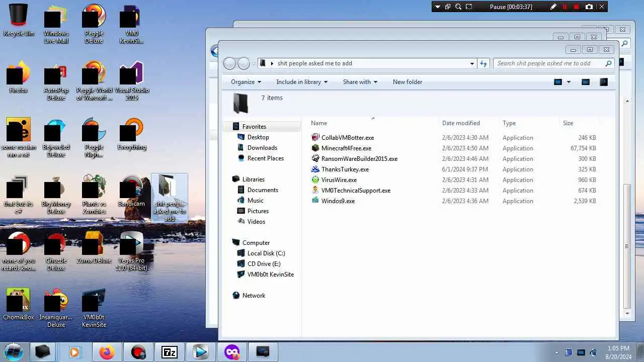
Task: Select Desktop under Favorites
Action: pyautogui.click(x=253, y=137)
